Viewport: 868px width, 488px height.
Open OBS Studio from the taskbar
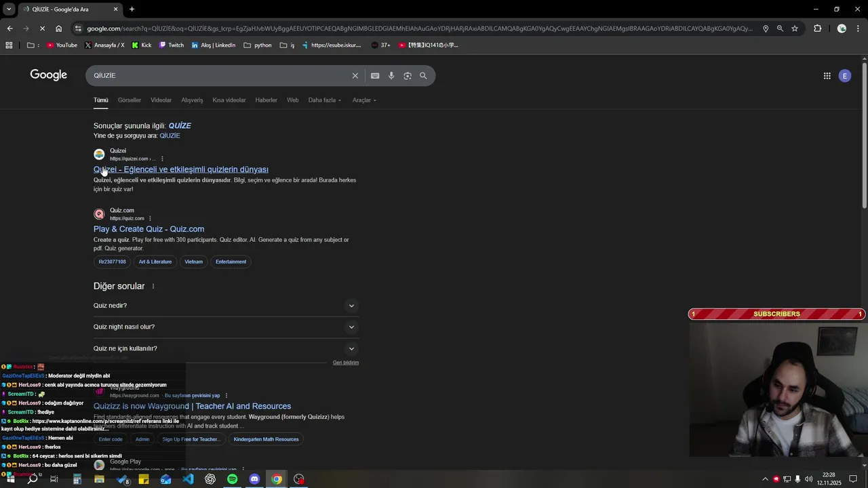(x=299, y=479)
